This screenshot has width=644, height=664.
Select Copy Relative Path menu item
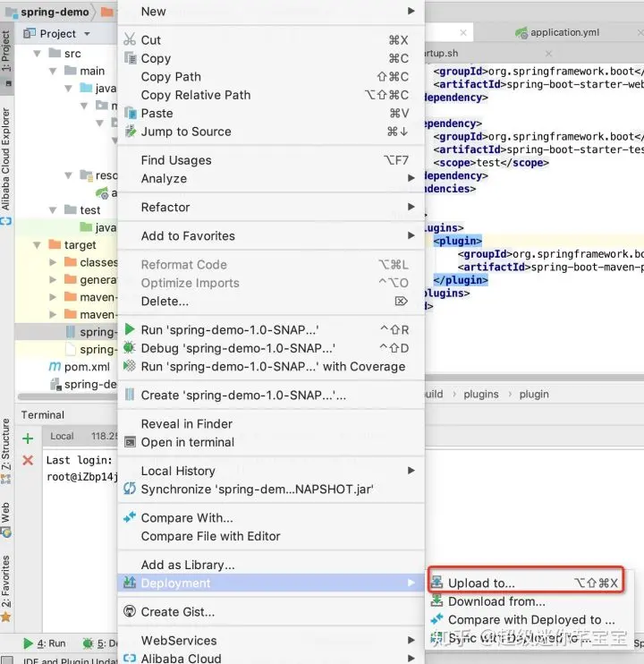(x=271, y=95)
